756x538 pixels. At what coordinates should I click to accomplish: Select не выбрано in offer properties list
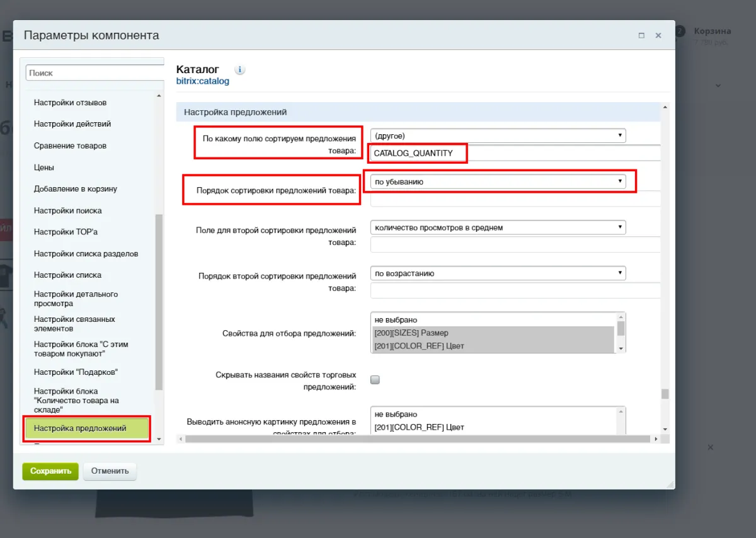point(493,320)
